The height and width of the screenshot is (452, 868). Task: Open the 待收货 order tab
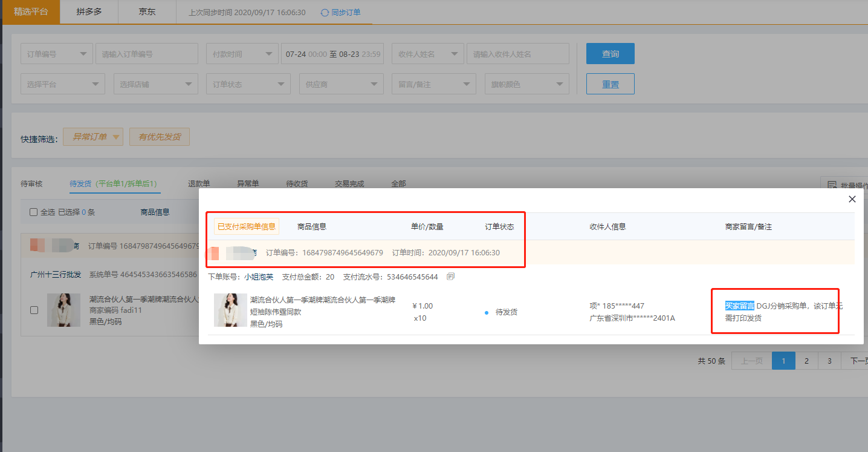[297, 184]
